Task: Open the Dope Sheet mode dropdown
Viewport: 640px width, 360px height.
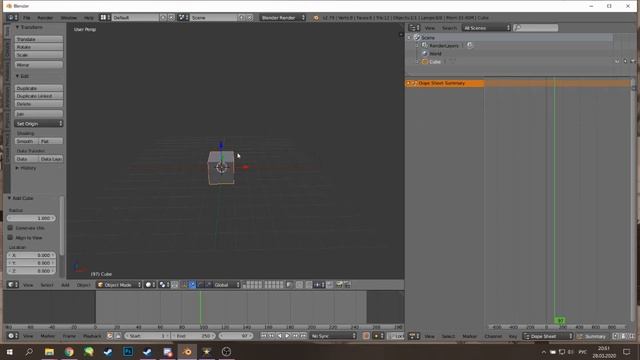Action: pos(548,336)
